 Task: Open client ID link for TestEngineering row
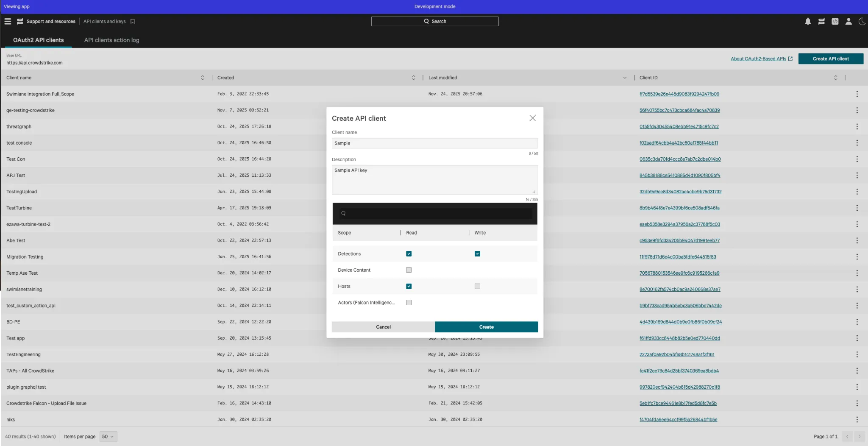pos(677,354)
